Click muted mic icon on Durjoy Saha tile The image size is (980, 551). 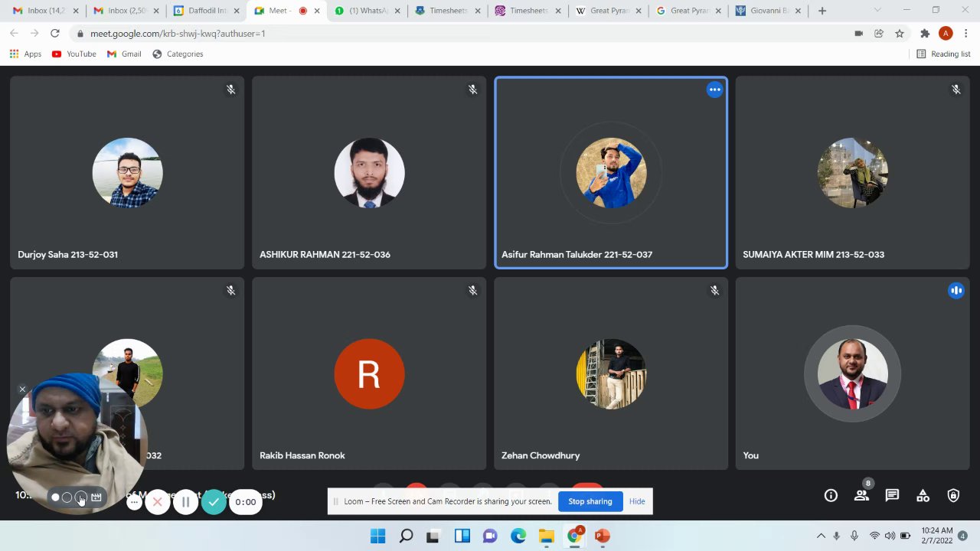pyautogui.click(x=230, y=90)
